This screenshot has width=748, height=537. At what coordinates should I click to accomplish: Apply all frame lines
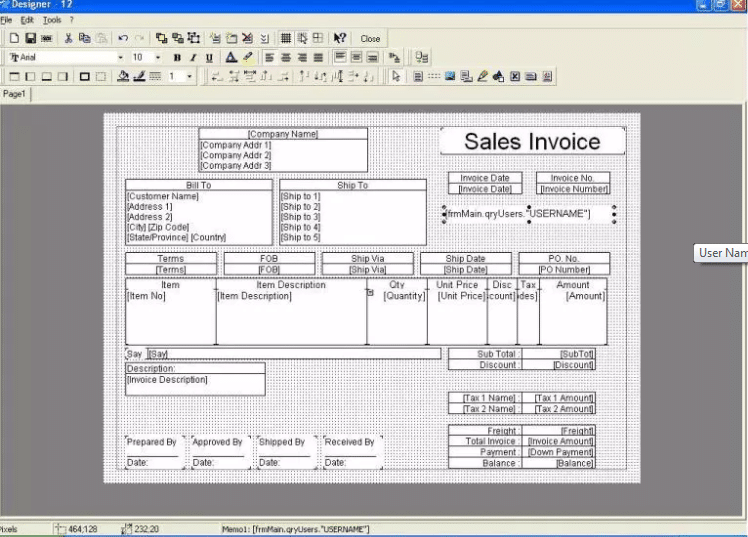coord(84,76)
